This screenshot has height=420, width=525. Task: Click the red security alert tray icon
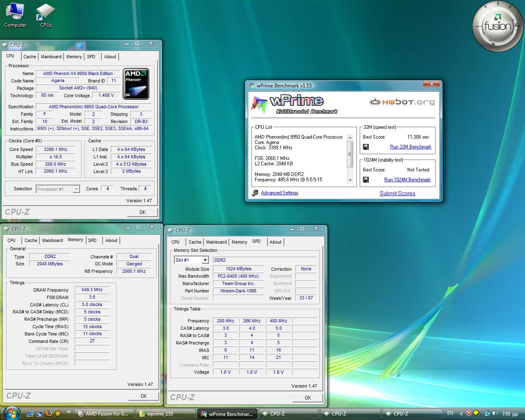tap(469, 413)
